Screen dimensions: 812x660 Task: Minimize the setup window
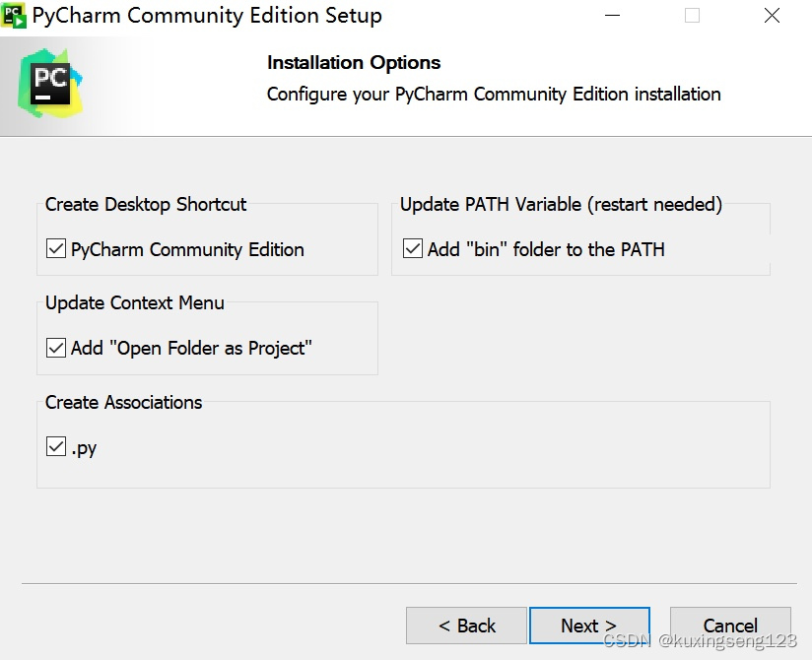612,16
